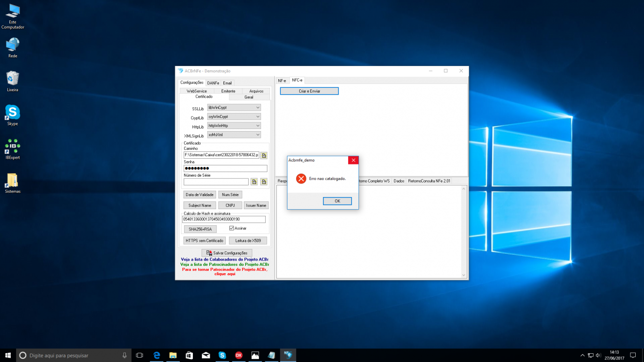Viewport: 644px width, 362px height.
Task: Click the microphone icon in taskbar search
Action: coord(125,355)
